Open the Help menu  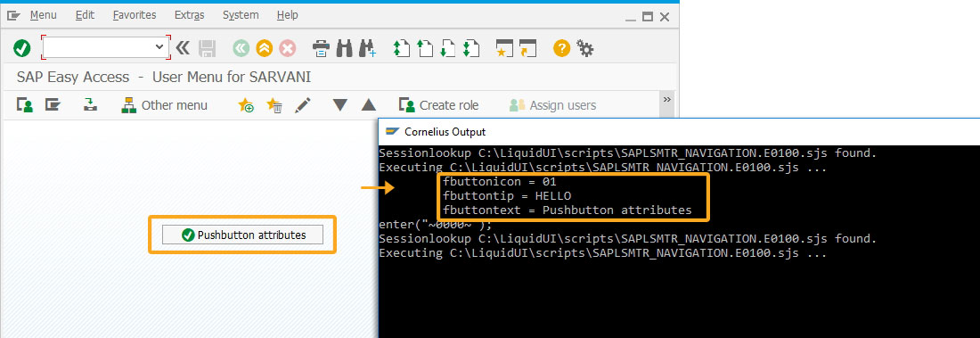[x=288, y=15]
